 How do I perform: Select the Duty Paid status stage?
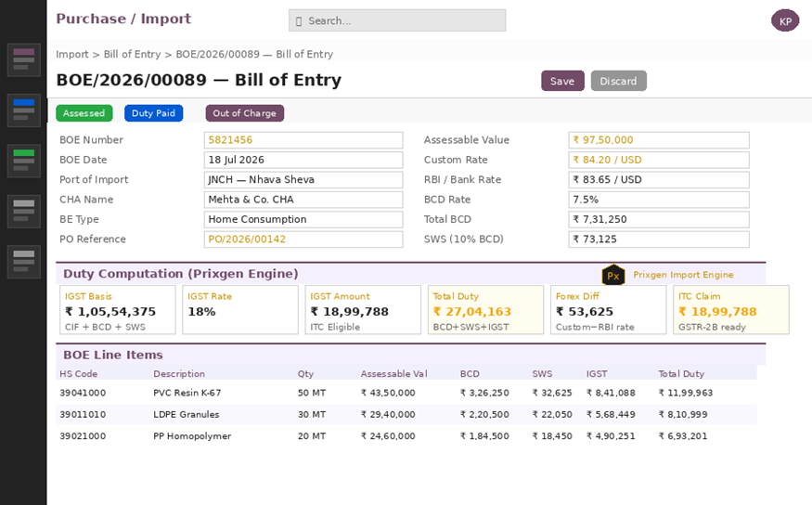click(x=153, y=113)
